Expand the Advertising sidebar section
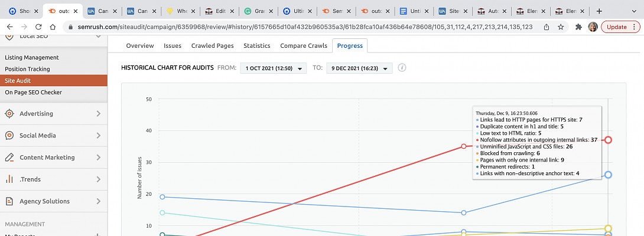This screenshot has width=644, height=236. 98,114
